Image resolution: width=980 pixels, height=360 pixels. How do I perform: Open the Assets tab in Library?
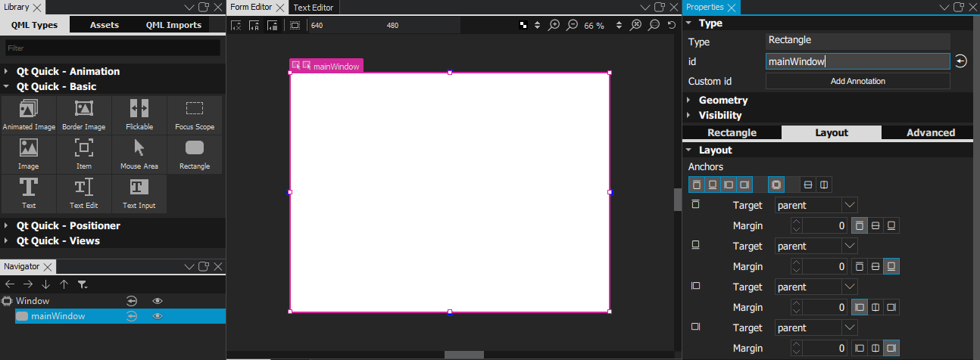pos(105,25)
